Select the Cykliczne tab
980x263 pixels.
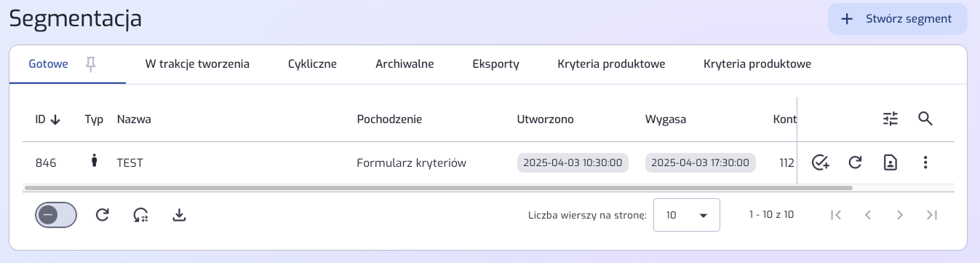click(x=312, y=64)
